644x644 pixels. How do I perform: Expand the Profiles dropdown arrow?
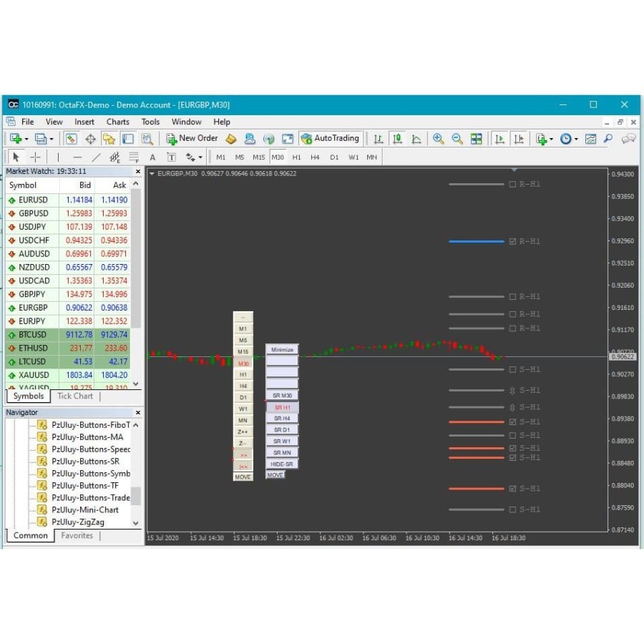[x=52, y=140]
